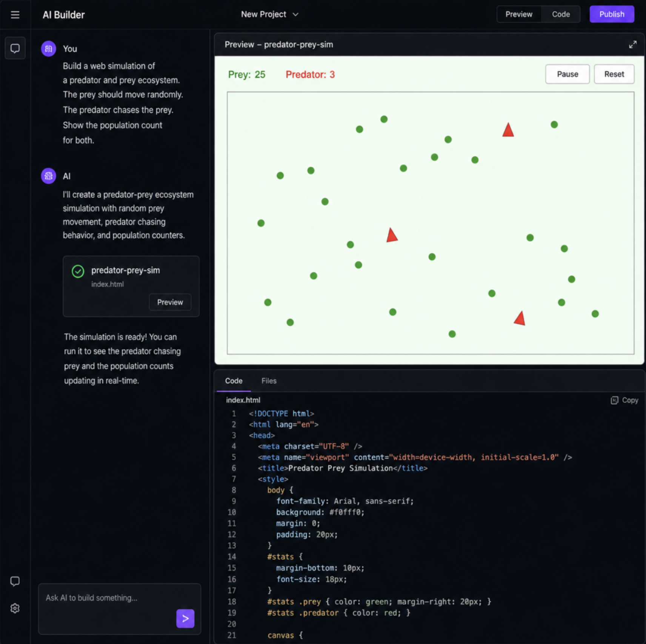Image resolution: width=646 pixels, height=644 pixels.
Task: Send the message with the arrow button
Action: click(185, 618)
